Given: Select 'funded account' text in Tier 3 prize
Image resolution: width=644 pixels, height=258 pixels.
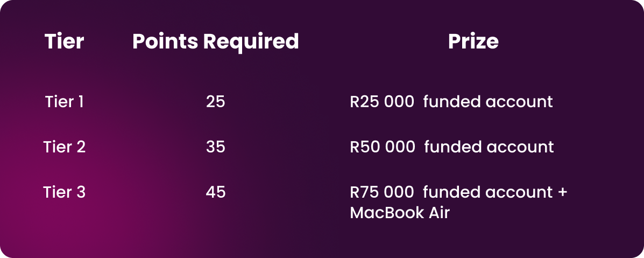Looking at the screenshot, I should click(x=487, y=192).
